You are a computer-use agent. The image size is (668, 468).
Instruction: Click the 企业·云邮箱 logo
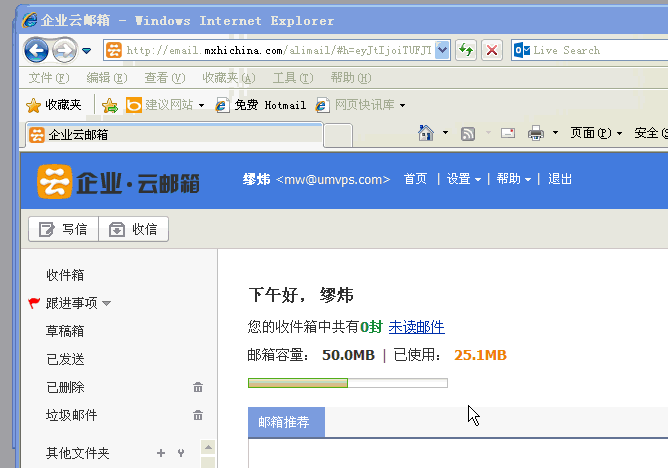click(118, 182)
